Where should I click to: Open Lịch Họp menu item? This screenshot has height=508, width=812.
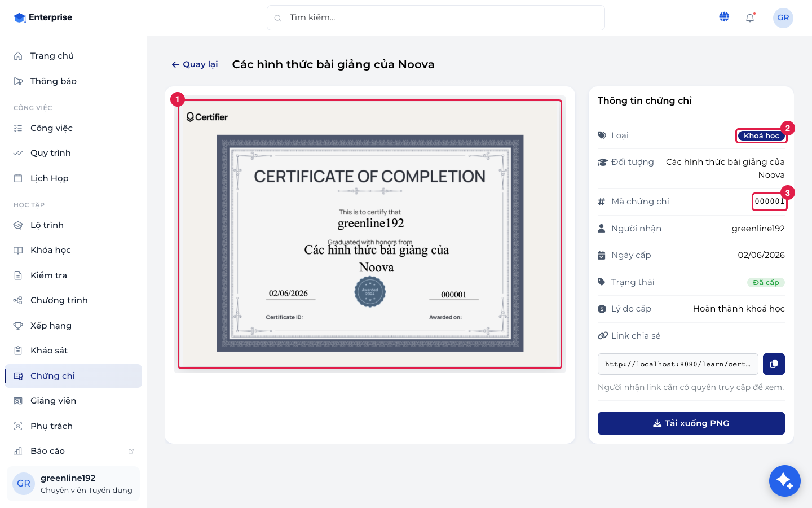tap(73, 178)
